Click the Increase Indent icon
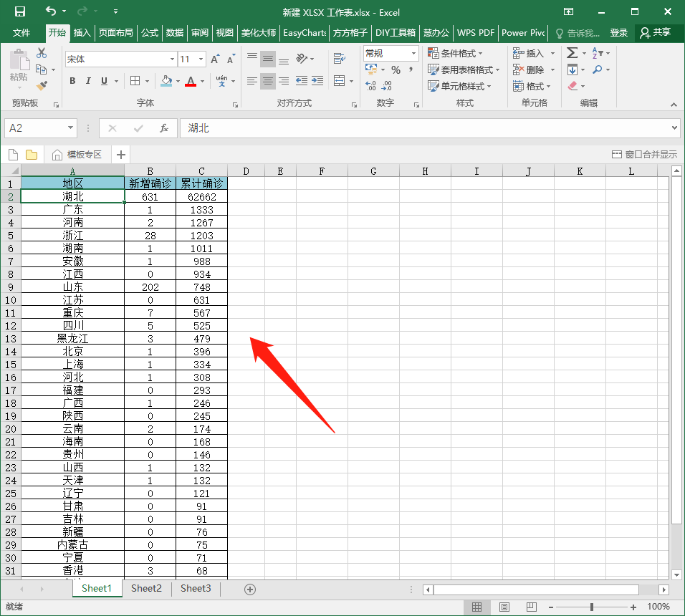 tap(317, 81)
